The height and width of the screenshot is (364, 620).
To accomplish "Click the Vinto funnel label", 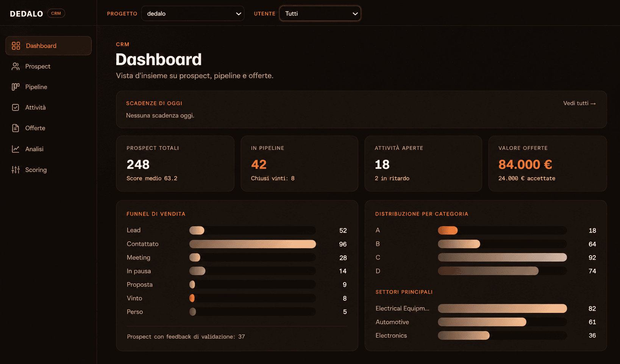I will [x=134, y=298].
